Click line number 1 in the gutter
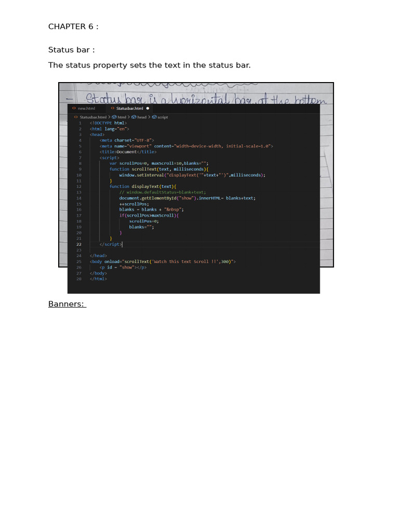 tap(80, 123)
